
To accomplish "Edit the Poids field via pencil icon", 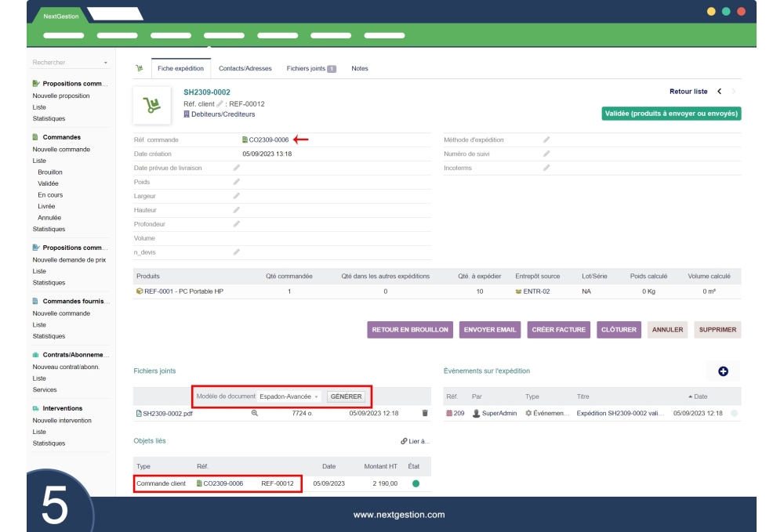I will click(236, 182).
